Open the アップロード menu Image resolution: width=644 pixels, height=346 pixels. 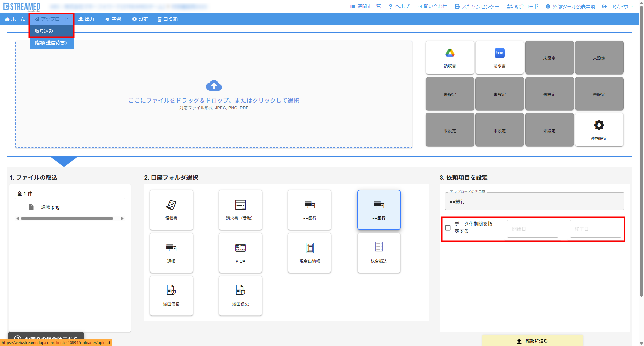(x=52, y=19)
